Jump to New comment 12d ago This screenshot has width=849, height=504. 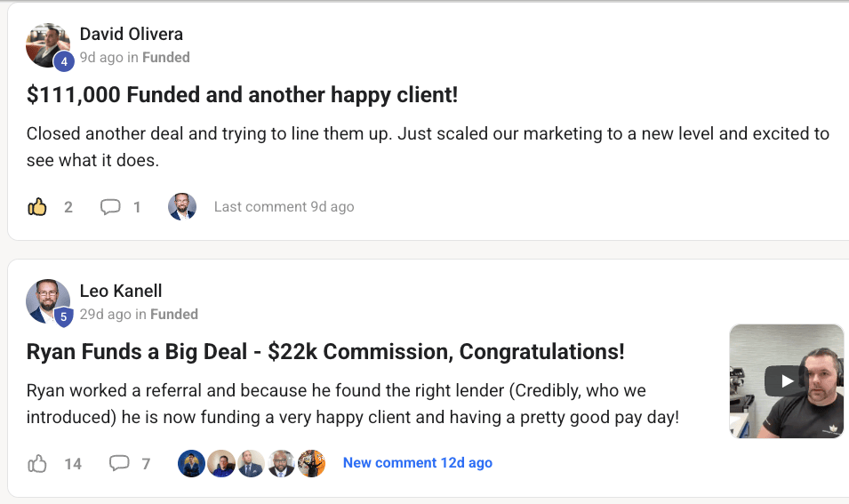pyautogui.click(x=417, y=463)
